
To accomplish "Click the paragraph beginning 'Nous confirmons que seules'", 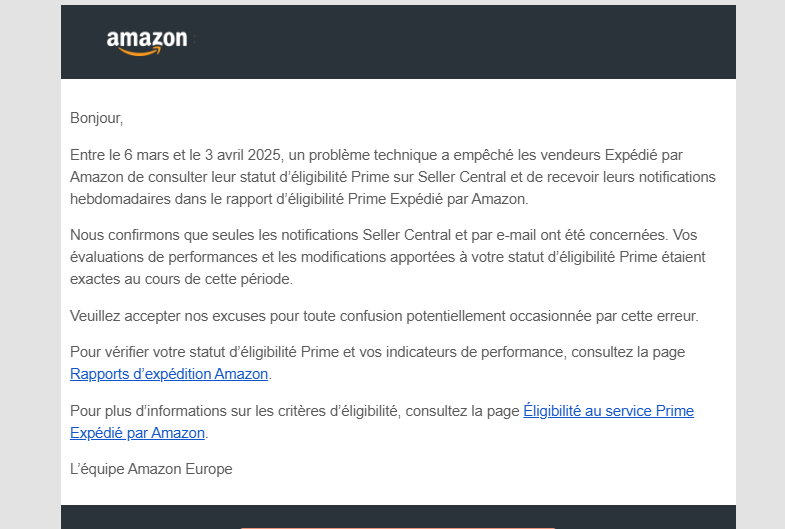I will coord(387,257).
